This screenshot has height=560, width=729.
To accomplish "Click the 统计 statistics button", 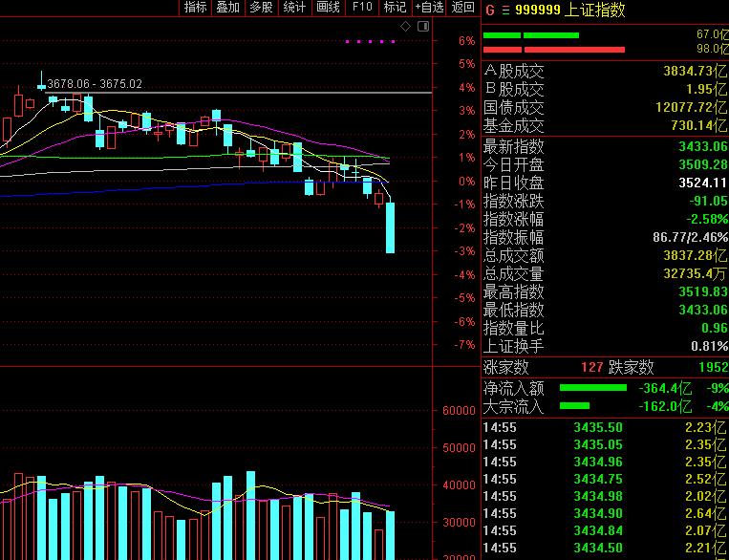I will (295, 8).
